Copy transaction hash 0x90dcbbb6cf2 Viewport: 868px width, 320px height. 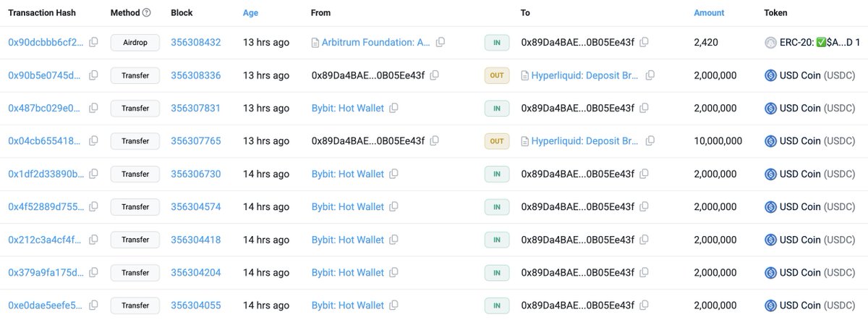(93, 43)
